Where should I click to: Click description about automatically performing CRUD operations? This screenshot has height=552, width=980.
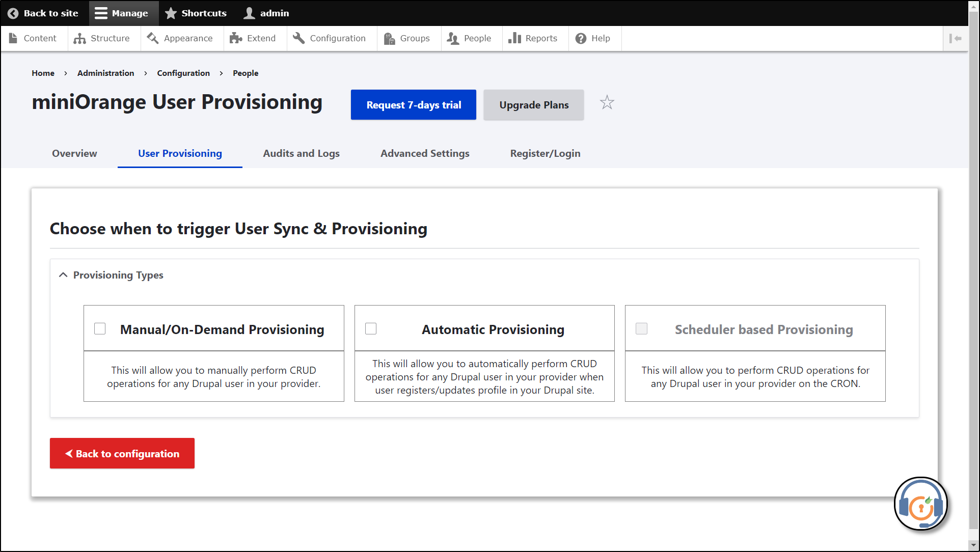pyautogui.click(x=484, y=377)
